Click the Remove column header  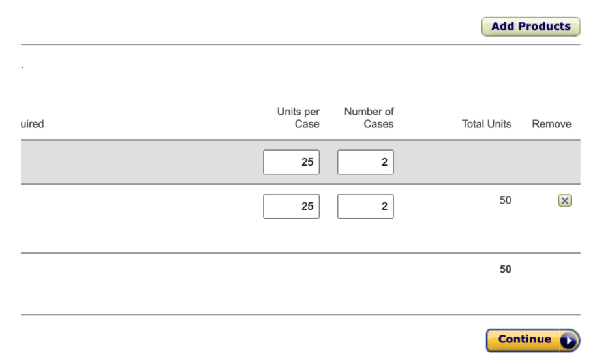pyautogui.click(x=551, y=124)
